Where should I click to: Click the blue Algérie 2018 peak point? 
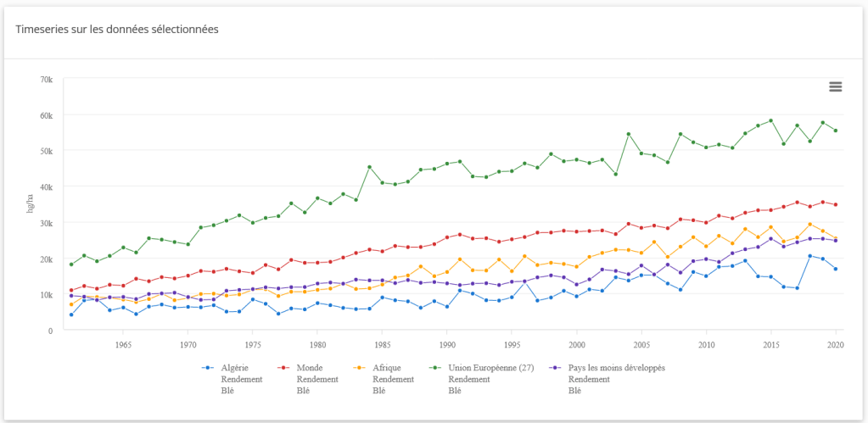pos(810,256)
